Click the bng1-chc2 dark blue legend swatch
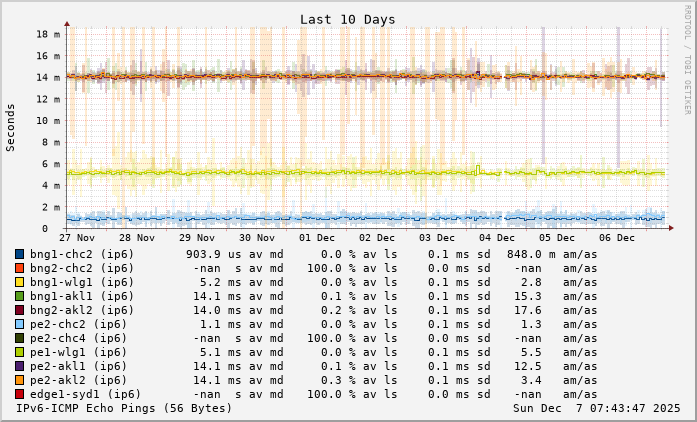The image size is (697, 422). [x=19, y=254]
